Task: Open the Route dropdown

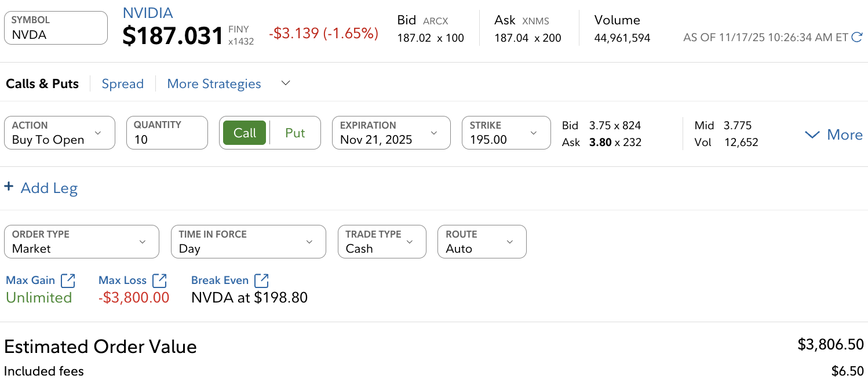Action: click(x=482, y=242)
